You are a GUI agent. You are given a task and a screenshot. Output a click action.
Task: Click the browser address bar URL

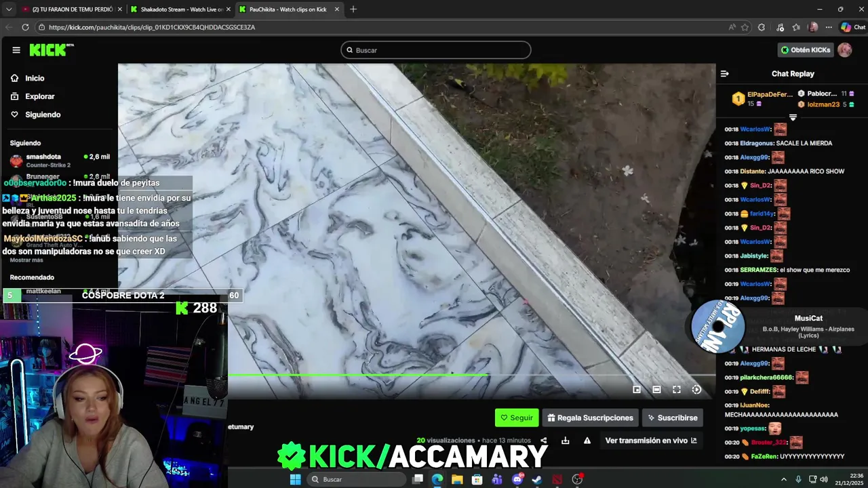pyautogui.click(x=152, y=27)
